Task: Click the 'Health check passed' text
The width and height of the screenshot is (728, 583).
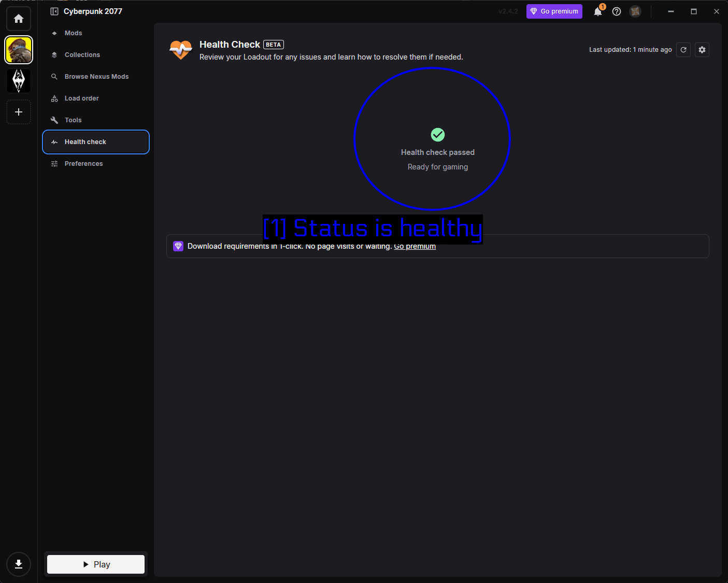Action: [438, 152]
